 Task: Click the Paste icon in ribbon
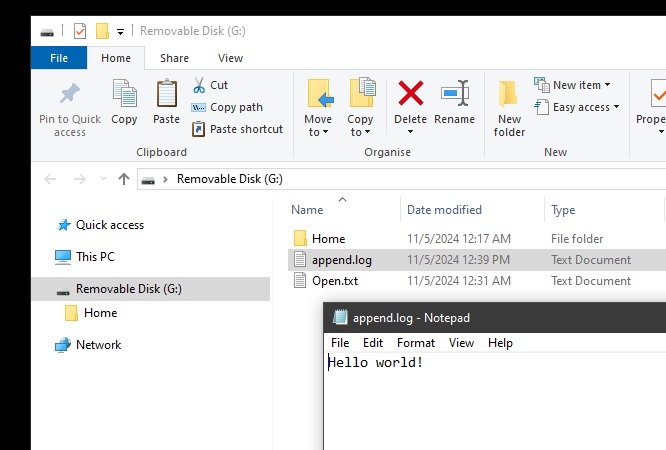[x=167, y=95]
